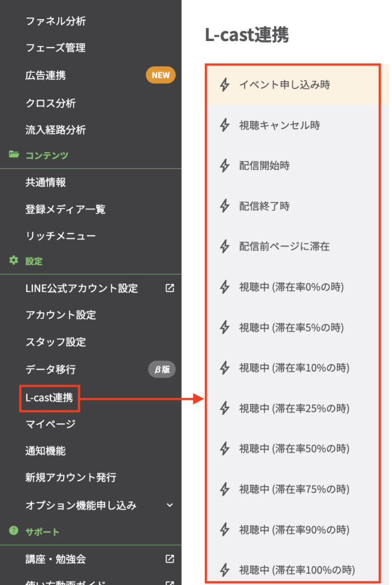Click the lightning icon beside 視聴キャンセル時
The image size is (392, 585).
tap(225, 125)
